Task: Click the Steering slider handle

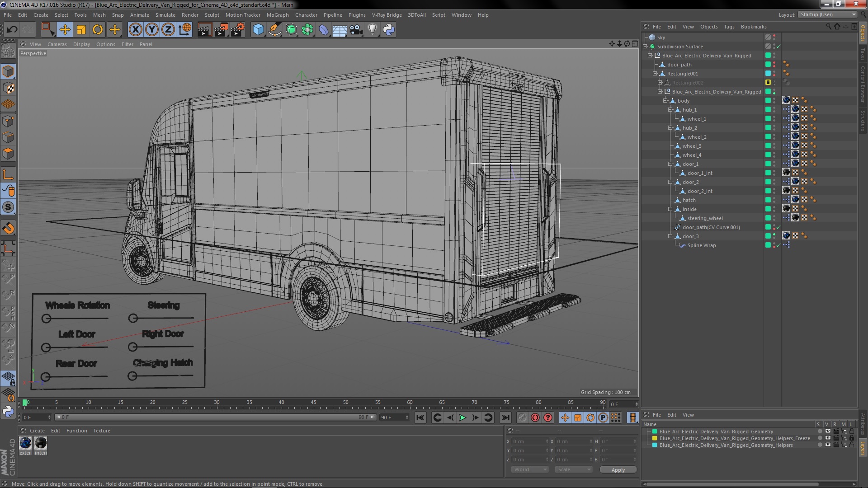Action: [133, 319]
